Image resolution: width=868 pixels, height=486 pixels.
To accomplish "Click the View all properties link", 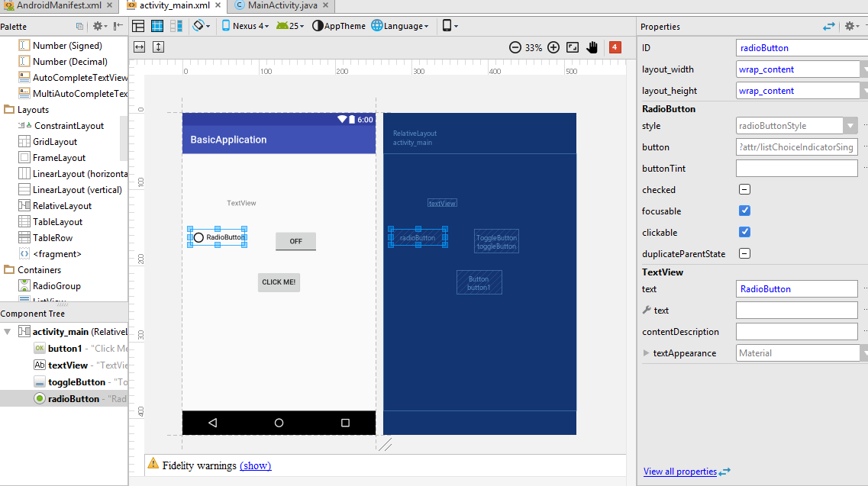I will pos(681,472).
